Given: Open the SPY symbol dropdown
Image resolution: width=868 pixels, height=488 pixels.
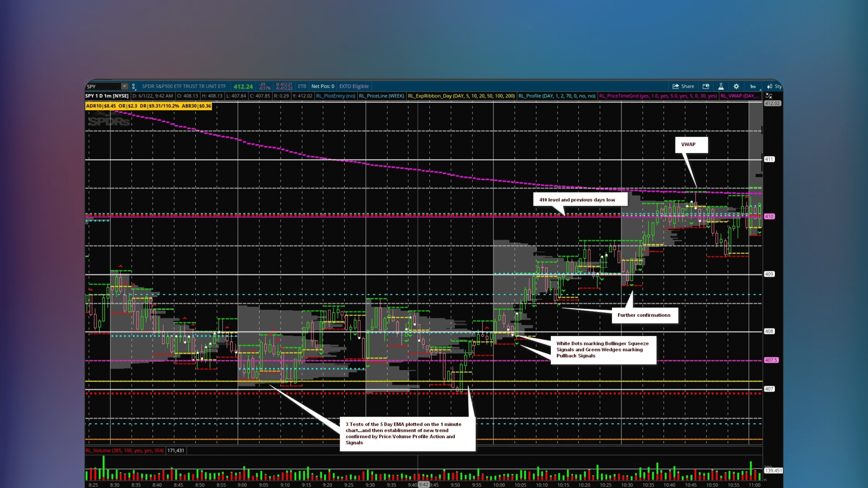Looking at the screenshot, I should [x=124, y=86].
